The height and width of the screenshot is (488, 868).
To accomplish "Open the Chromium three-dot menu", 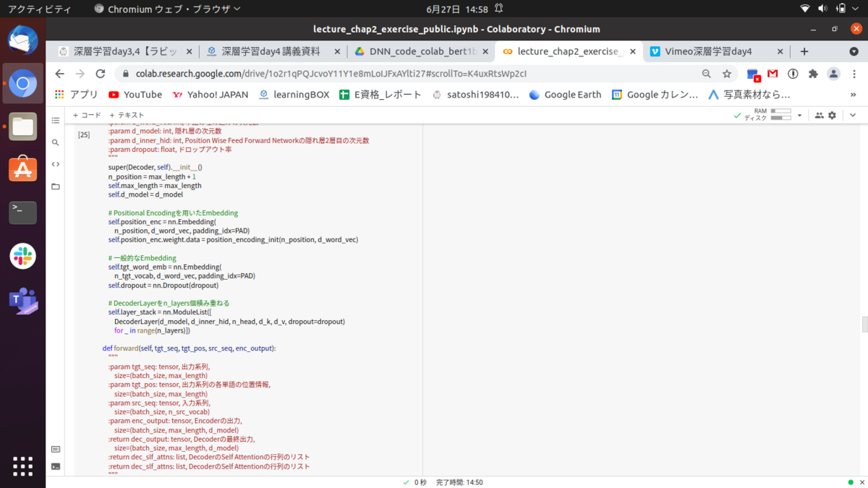I will tap(854, 74).
